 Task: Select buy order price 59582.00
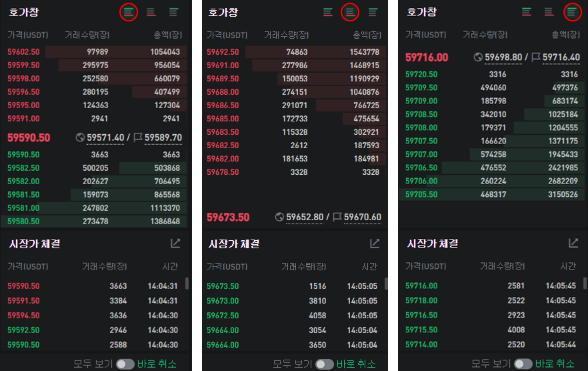click(23, 181)
